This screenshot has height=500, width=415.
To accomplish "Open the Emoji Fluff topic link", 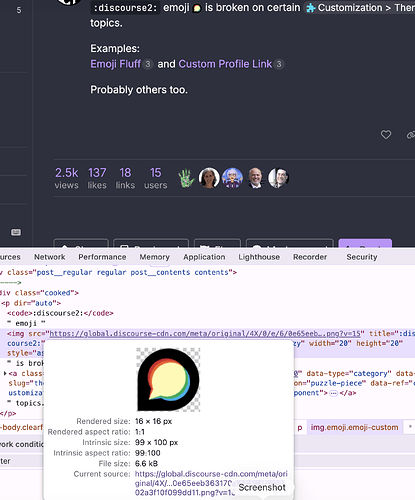I will coord(115,64).
